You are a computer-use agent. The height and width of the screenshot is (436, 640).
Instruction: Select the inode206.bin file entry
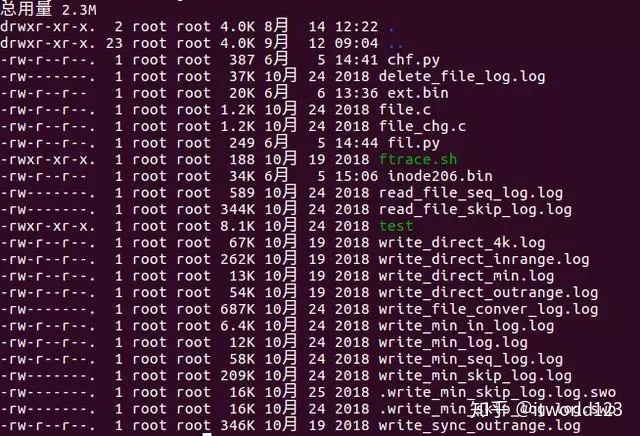440,176
